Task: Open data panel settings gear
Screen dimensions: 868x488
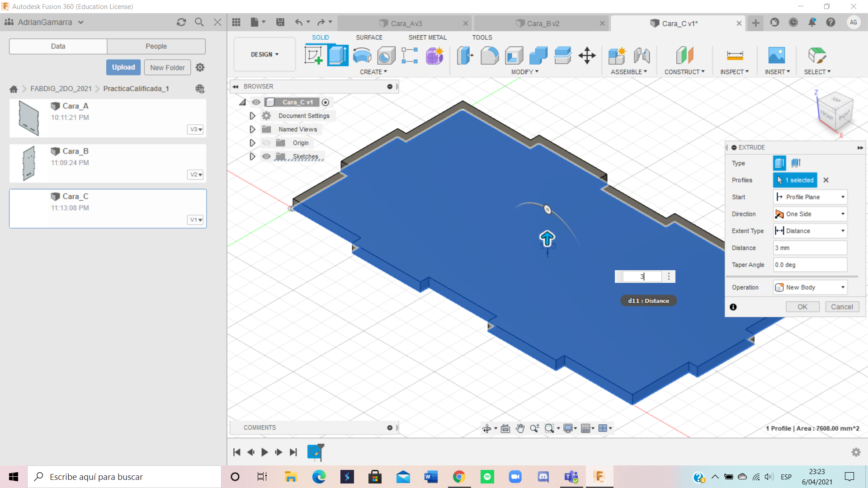Action: (200, 67)
